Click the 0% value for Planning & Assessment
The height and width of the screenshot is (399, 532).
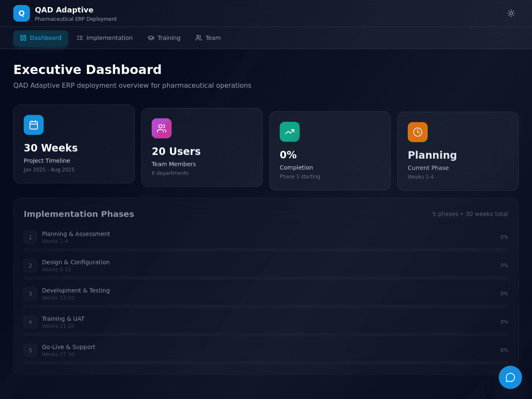pos(504,237)
